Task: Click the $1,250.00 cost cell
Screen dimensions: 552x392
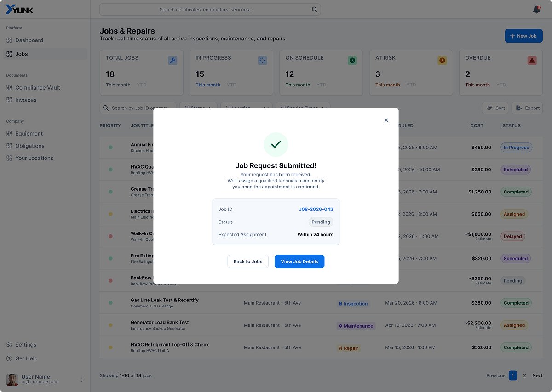Action: point(480,192)
